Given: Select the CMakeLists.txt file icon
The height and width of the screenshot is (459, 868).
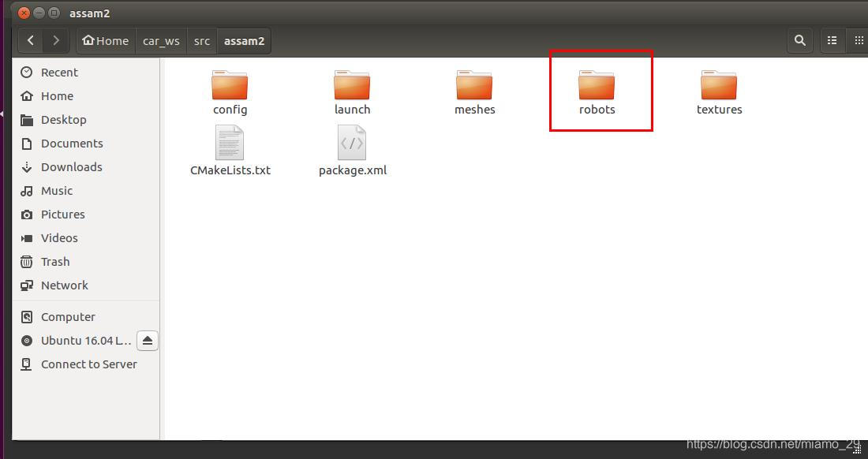Looking at the screenshot, I should (230, 143).
